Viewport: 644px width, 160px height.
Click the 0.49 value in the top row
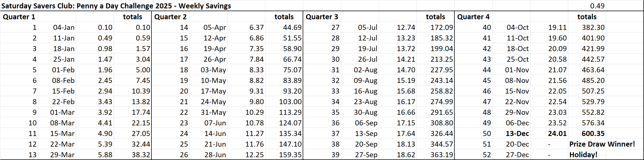click(x=597, y=6)
